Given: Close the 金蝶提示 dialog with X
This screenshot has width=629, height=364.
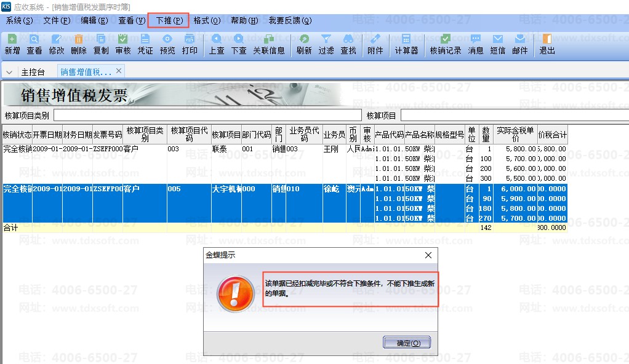Looking at the screenshot, I should click(x=428, y=255).
